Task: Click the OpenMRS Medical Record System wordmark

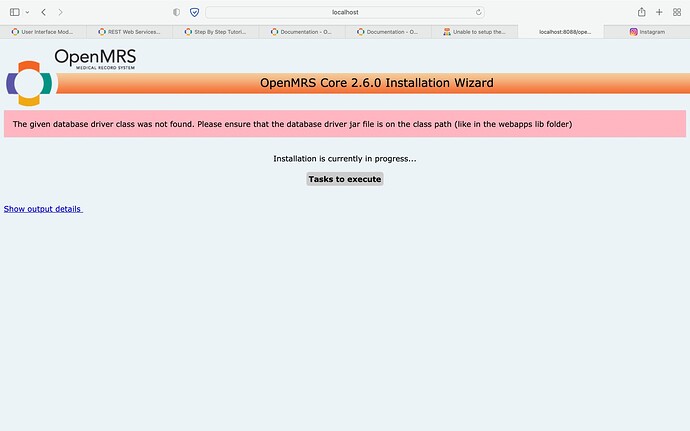Action: point(95,59)
